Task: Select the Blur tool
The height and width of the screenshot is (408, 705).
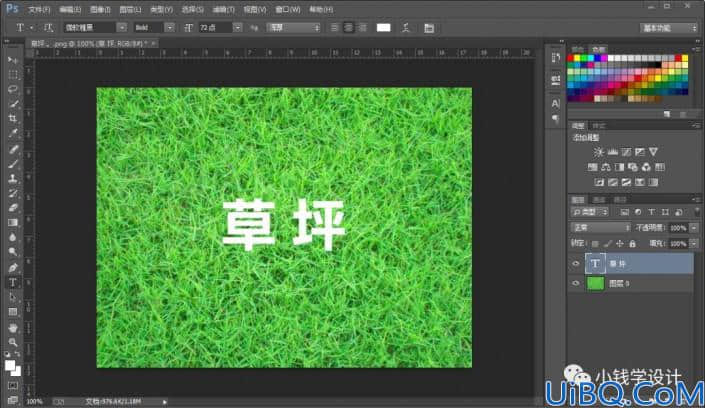Action: pyautogui.click(x=13, y=238)
